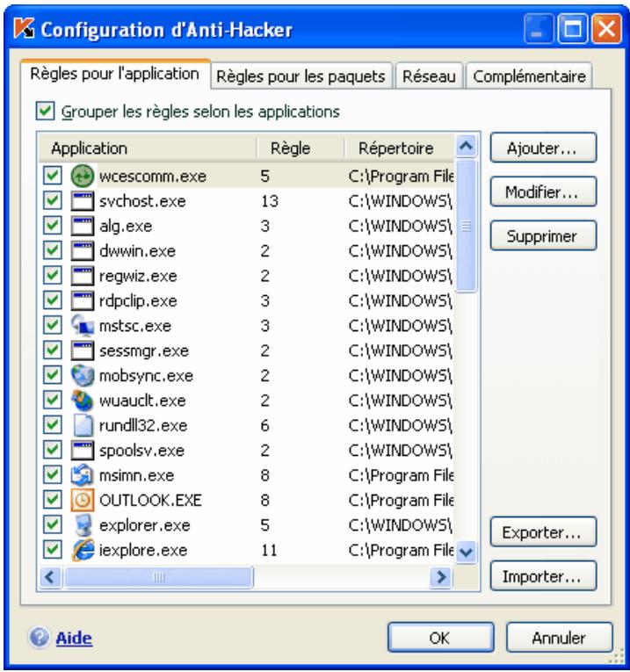Click the Importer... button
Viewport: 630px width, 672px height.
pos(543,576)
